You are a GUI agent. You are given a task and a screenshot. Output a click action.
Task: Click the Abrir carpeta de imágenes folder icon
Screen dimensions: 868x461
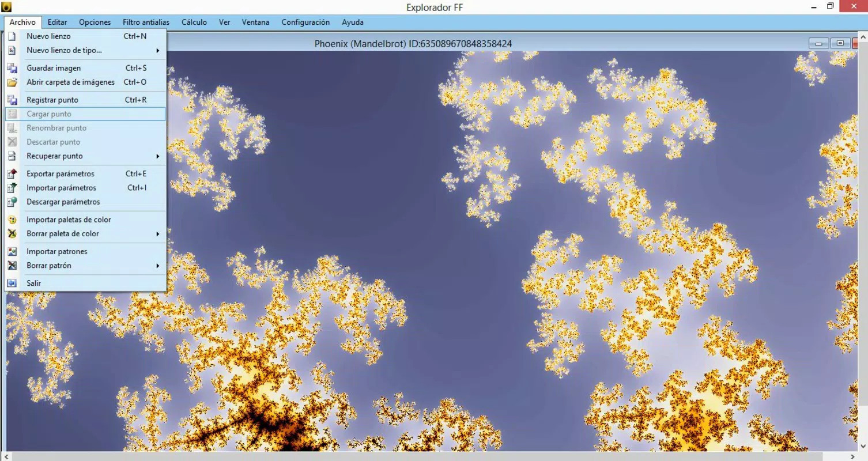[x=12, y=82]
